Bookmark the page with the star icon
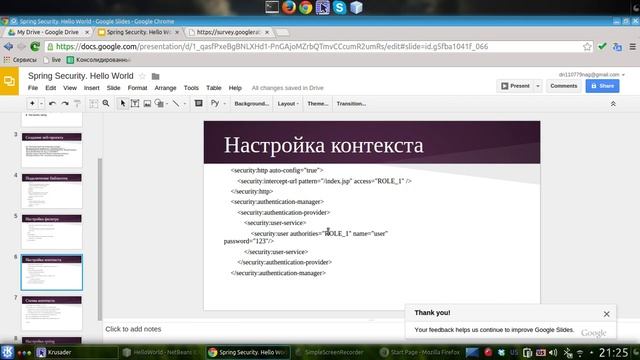The height and width of the screenshot is (360, 640). (587, 47)
